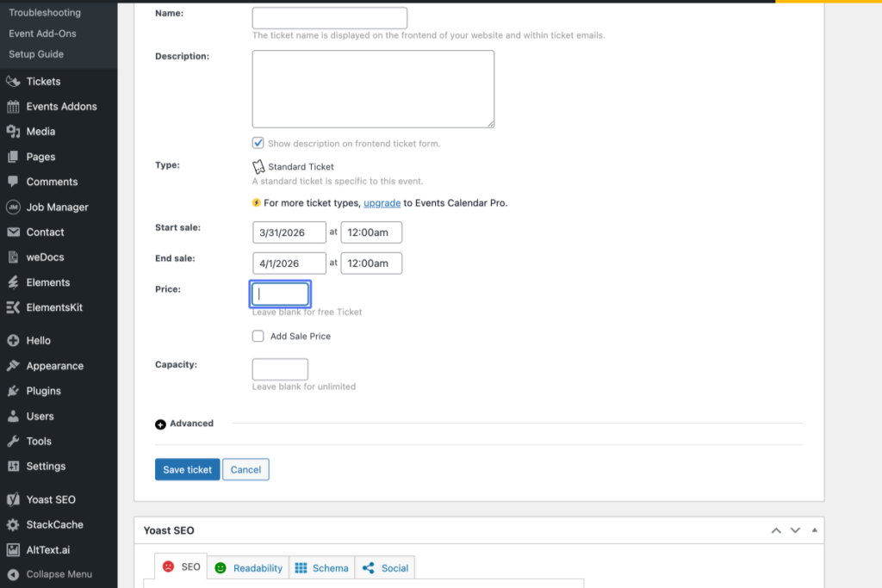This screenshot has height=588, width=882.
Task: Click the Schema grid icon
Action: click(x=301, y=567)
